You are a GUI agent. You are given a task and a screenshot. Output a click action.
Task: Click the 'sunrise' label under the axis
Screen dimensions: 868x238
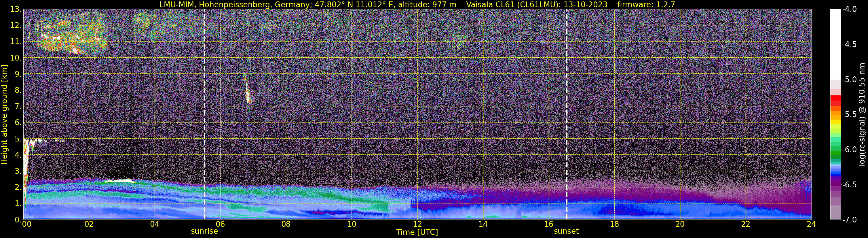point(204,231)
